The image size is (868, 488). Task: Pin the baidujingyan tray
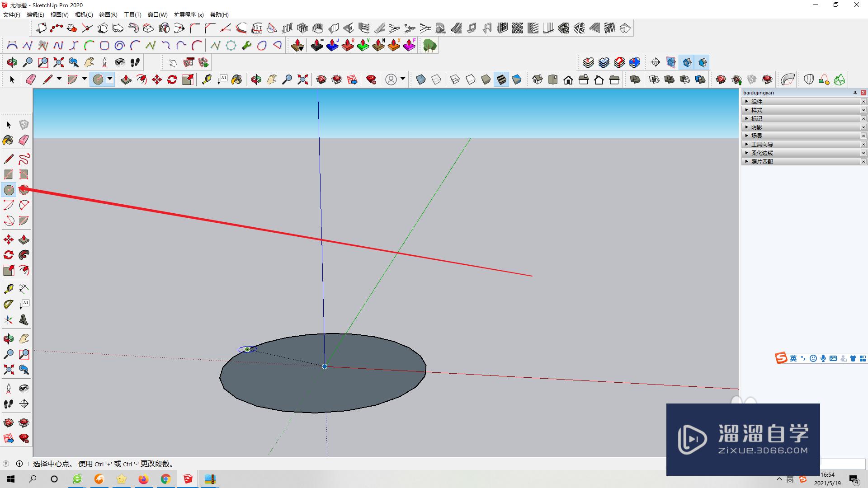coord(855,93)
